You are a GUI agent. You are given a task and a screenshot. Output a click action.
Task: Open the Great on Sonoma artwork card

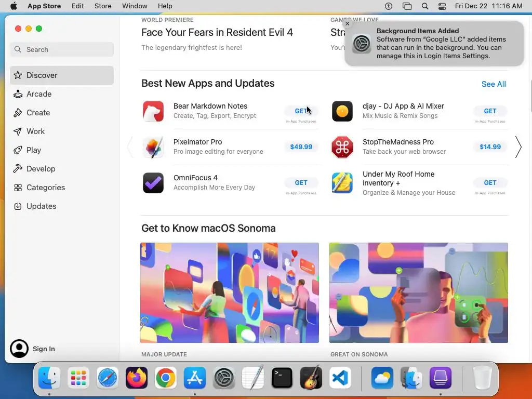tap(419, 292)
